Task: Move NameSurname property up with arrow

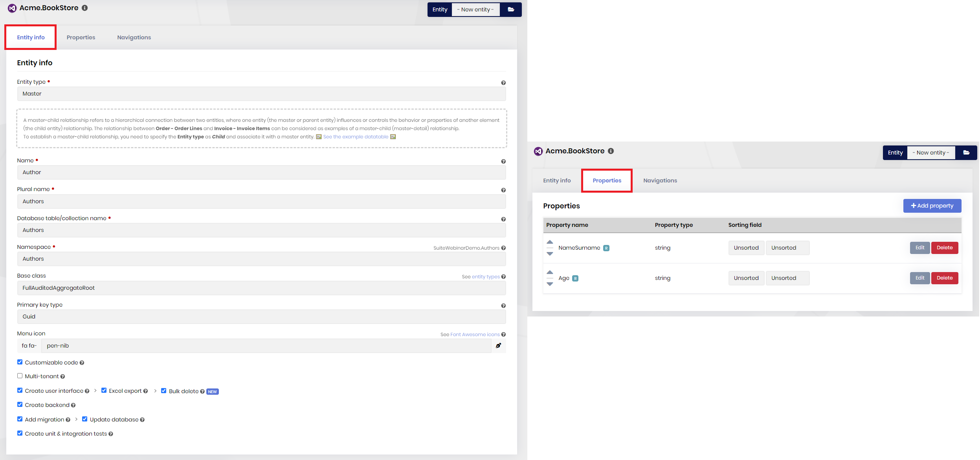Action: [550, 242]
